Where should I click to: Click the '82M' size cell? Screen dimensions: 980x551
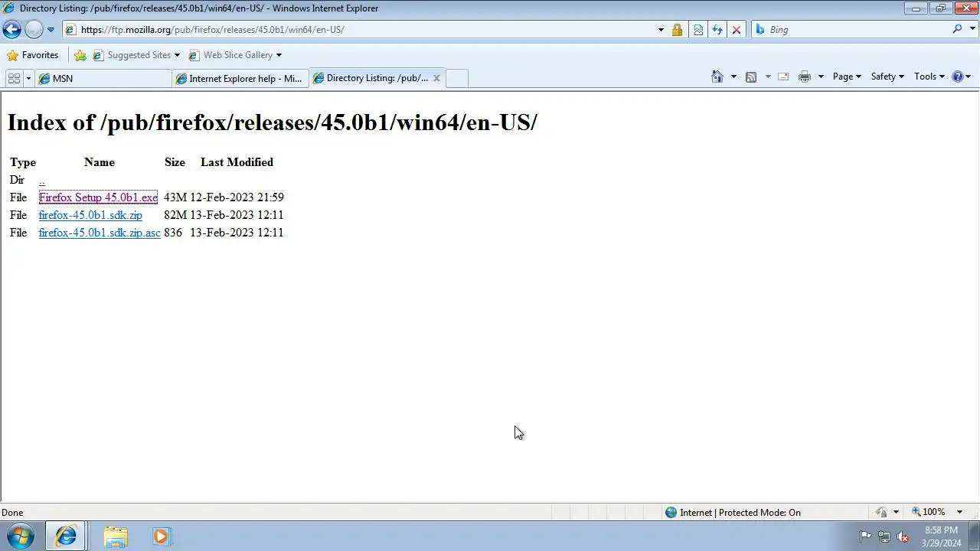(175, 215)
